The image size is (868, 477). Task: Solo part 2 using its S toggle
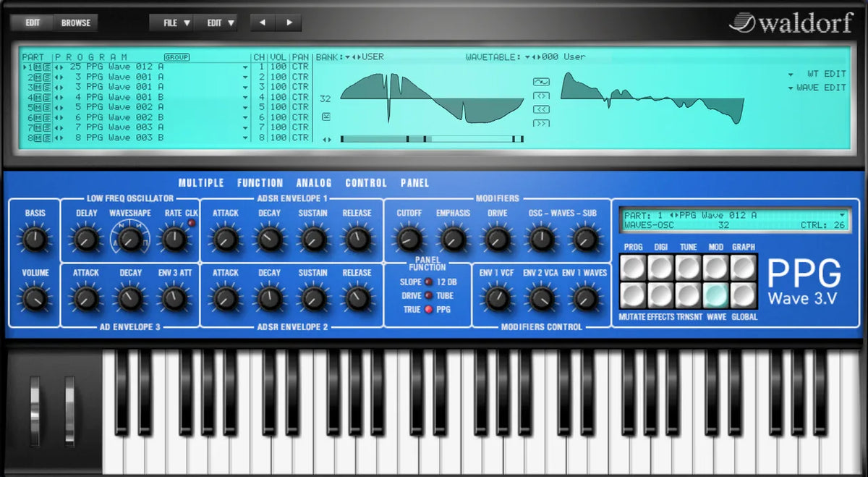(46, 77)
